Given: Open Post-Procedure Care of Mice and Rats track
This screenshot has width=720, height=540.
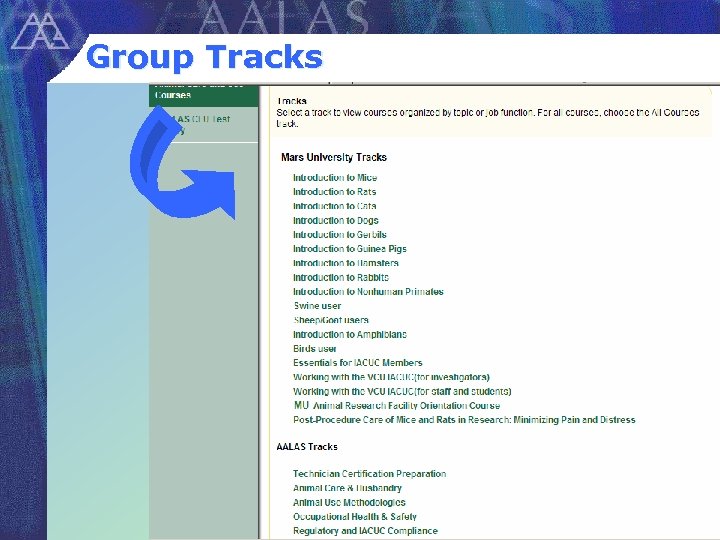Looking at the screenshot, I should (464, 420).
